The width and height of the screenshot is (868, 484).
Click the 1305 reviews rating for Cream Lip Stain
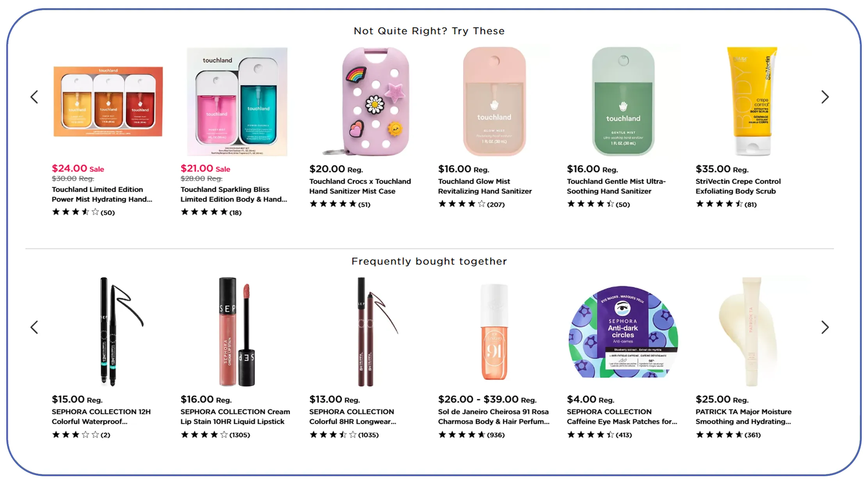coord(215,435)
